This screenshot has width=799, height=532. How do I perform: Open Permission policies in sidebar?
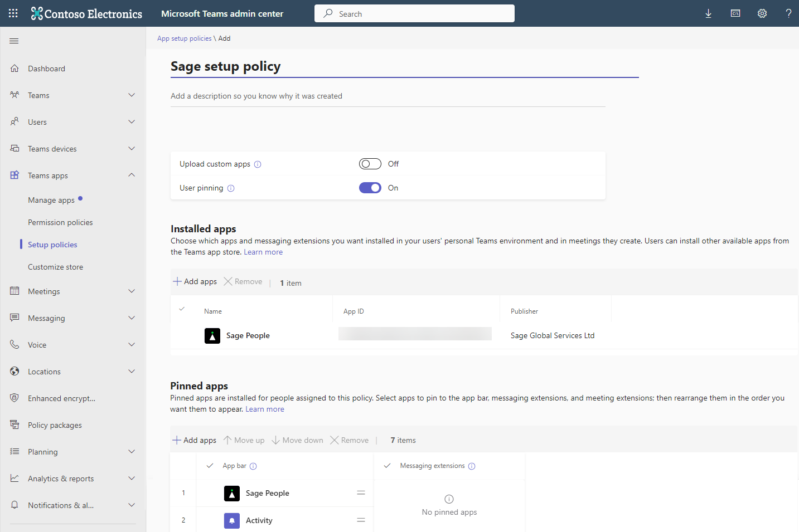(x=60, y=222)
